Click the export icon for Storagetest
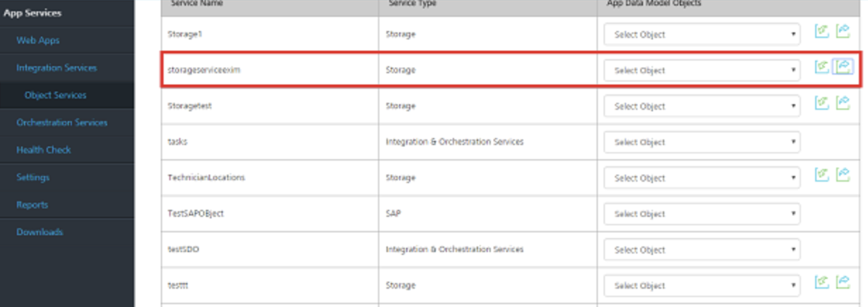 (x=843, y=103)
